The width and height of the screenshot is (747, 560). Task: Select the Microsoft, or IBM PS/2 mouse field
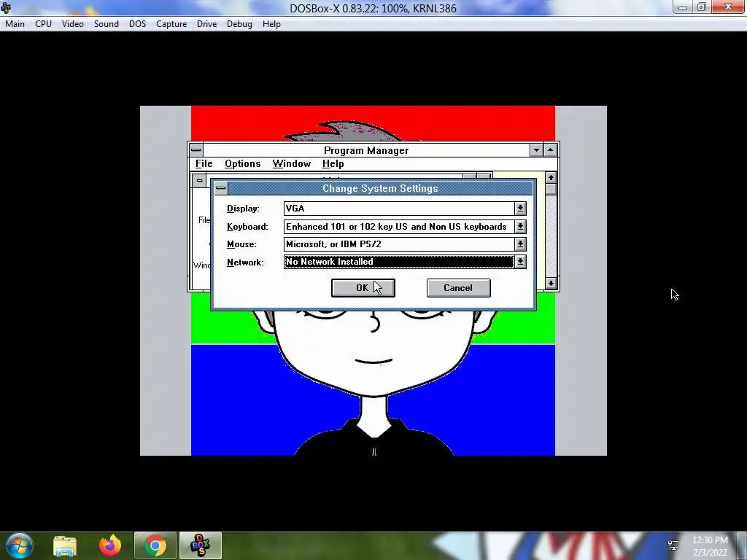tap(399, 244)
